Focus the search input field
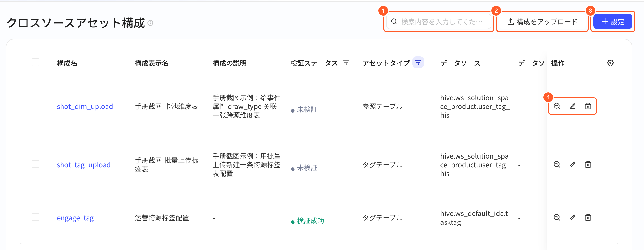This screenshot has height=250, width=644. point(439,22)
